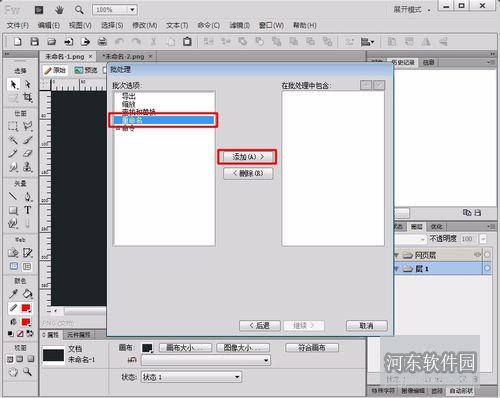Select the Line tool
The image size is (500, 398).
point(13,196)
